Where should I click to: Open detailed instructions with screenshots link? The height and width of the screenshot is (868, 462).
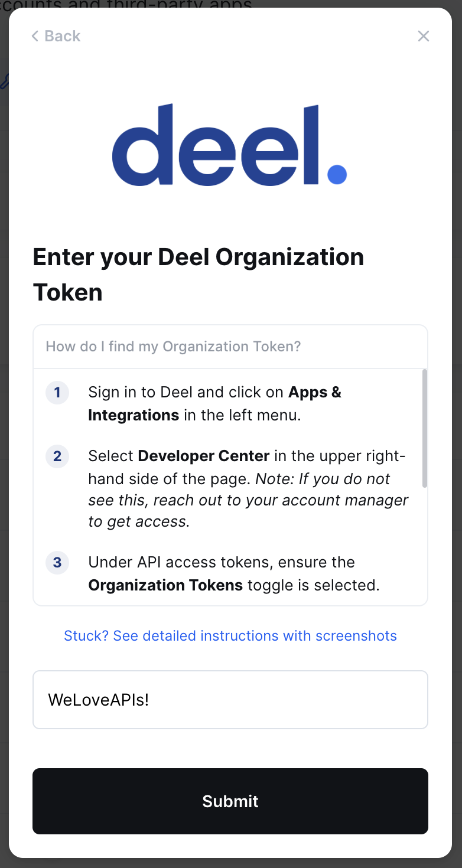[x=230, y=636]
